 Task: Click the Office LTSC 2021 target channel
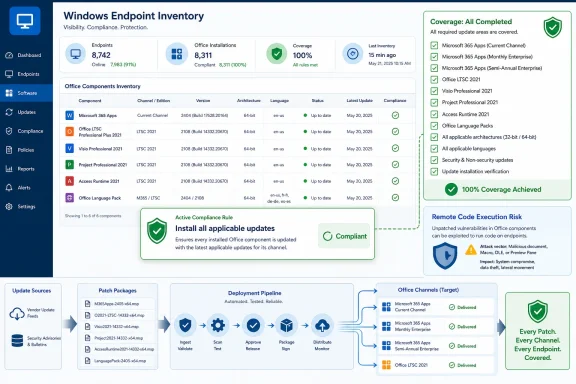436,365
